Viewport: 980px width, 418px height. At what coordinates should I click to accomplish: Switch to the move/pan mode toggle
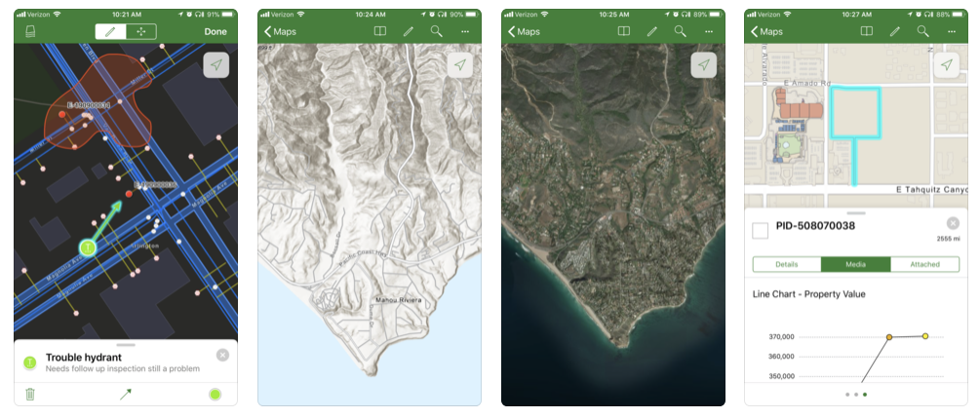[141, 31]
